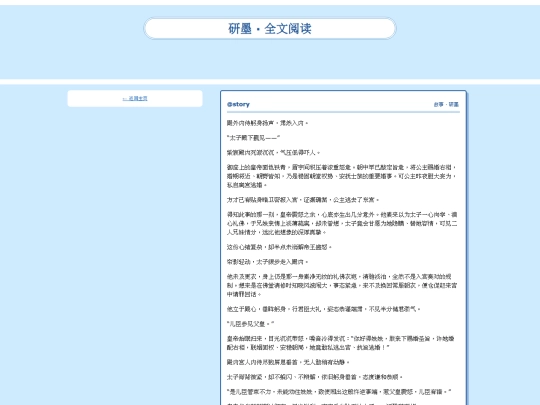Click the 研墨 · 全文阅读 site title
540x405 pixels.
(x=270, y=29)
